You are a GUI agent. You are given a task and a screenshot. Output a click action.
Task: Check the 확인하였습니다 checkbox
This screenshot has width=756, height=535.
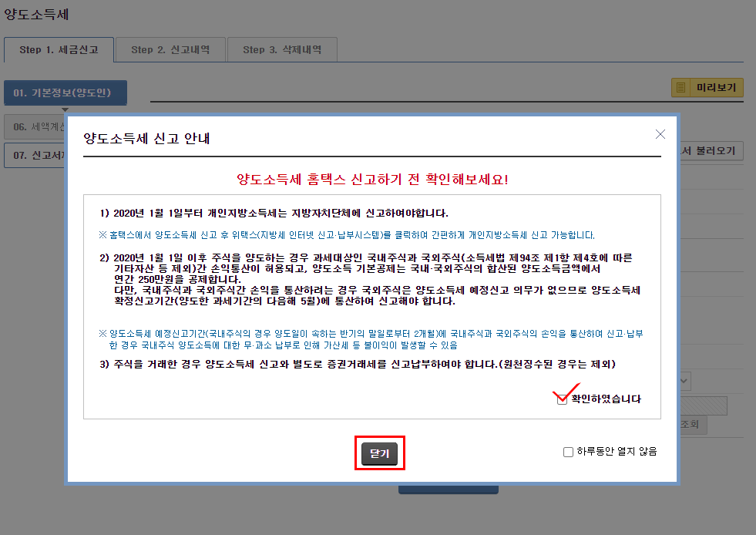(562, 400)
